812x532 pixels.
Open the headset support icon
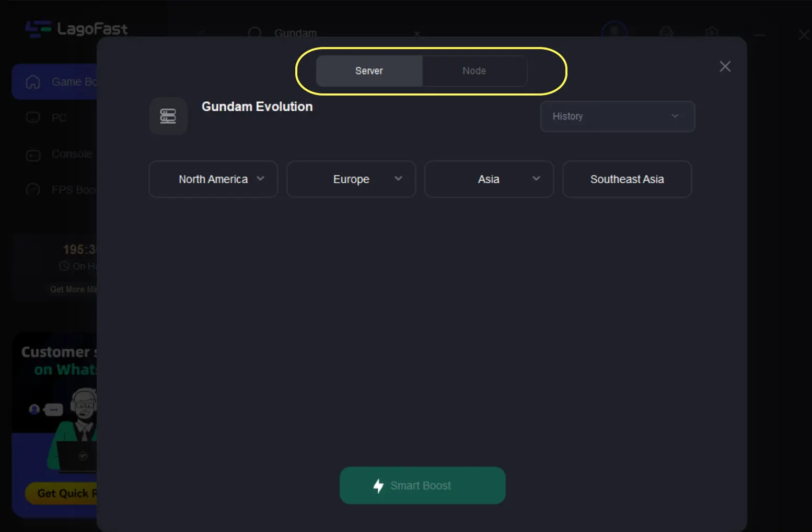666,32
